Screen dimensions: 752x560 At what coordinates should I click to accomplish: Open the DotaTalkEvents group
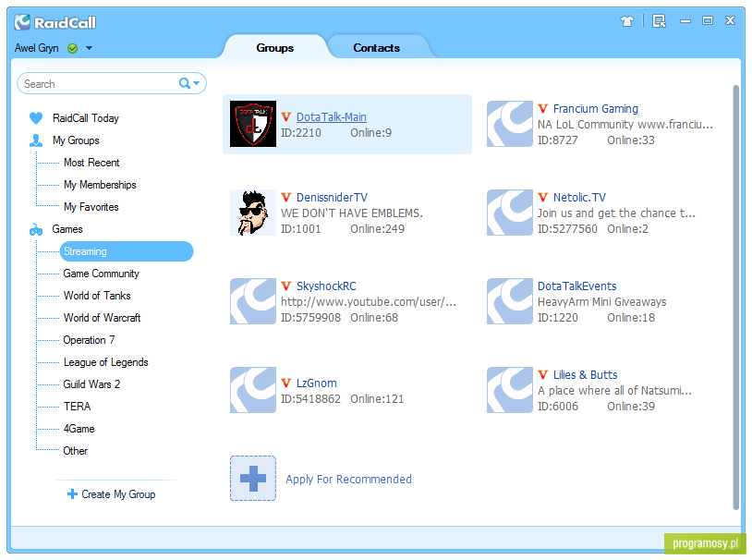click(x=577, y=286)
